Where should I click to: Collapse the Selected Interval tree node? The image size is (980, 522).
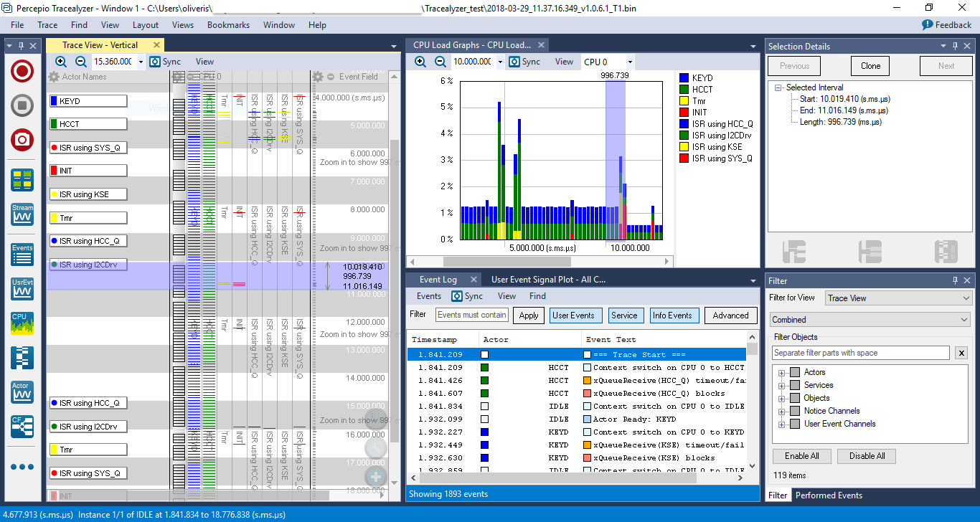(778, 87)
